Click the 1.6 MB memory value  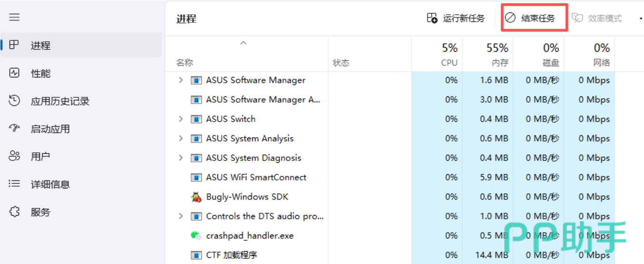(x=494, y=80)
